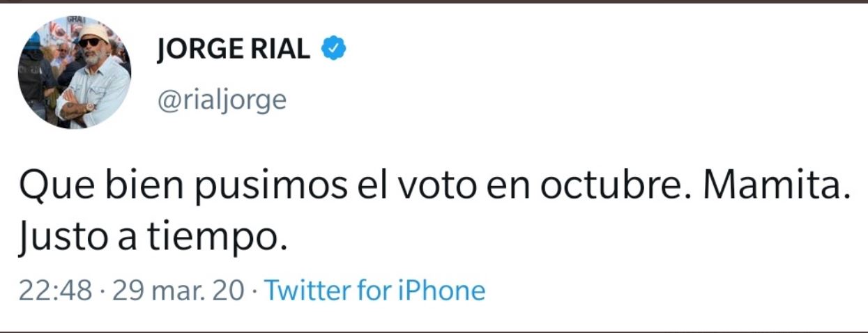Viewport: 868px width, 333px height.
Task: Click the month 'mar.' in the date
Action: tap(185, 290)
